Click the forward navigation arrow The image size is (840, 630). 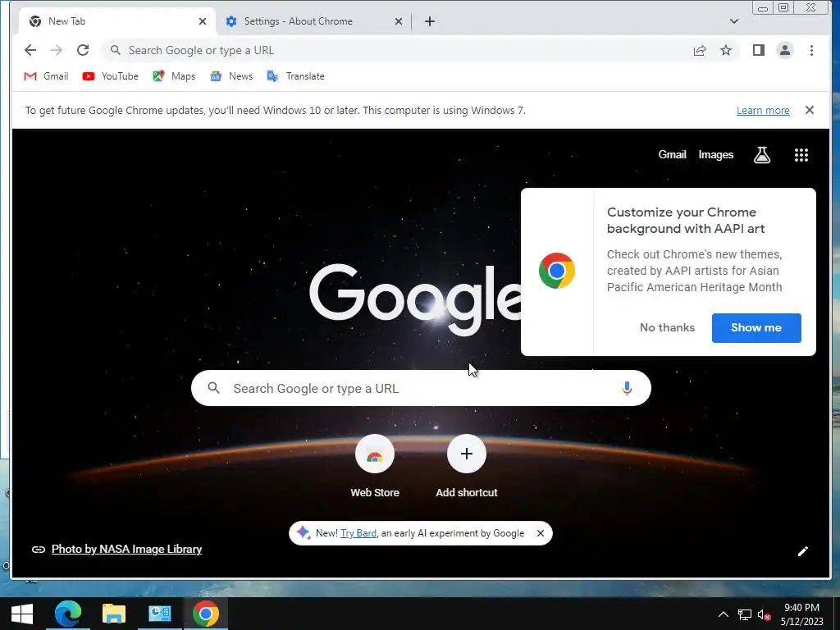57,50
